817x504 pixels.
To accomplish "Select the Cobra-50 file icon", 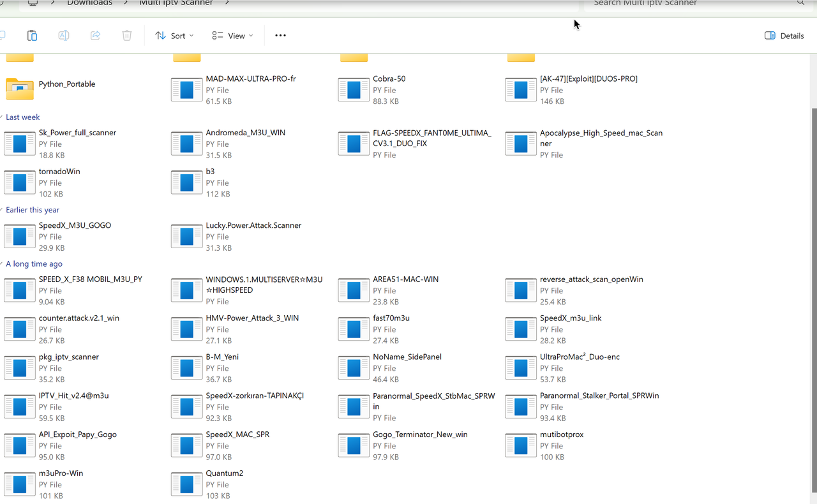I will [x=354, y=90].
